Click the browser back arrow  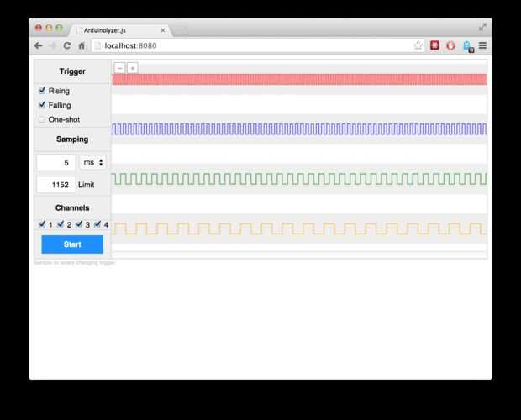pos(39,45)
